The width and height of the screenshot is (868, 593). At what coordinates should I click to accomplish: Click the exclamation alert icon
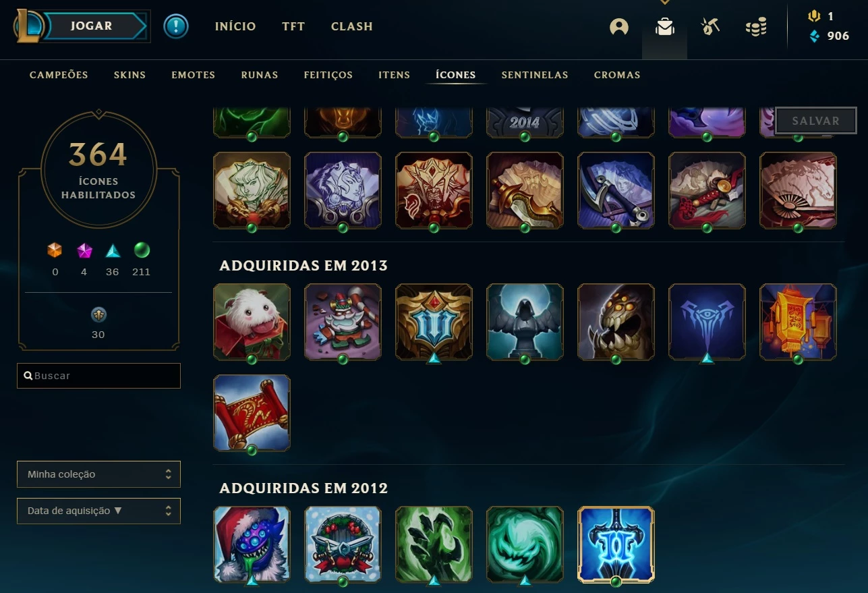176,27
